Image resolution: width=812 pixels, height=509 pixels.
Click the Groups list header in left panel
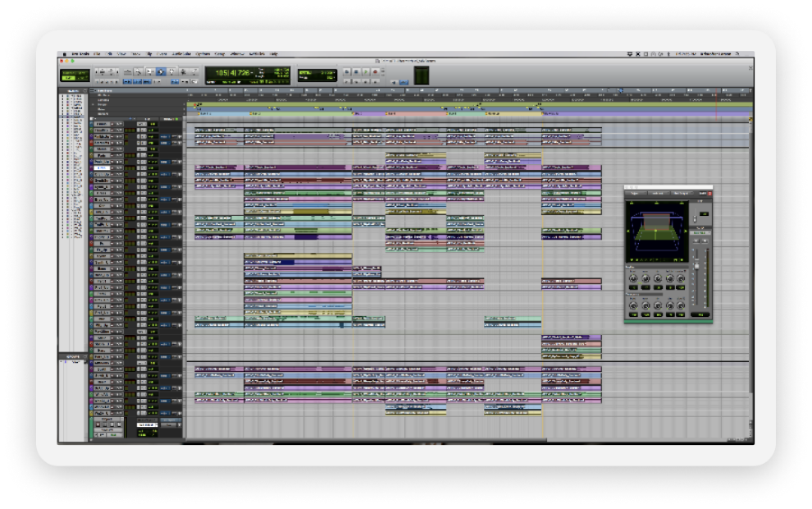73,356
